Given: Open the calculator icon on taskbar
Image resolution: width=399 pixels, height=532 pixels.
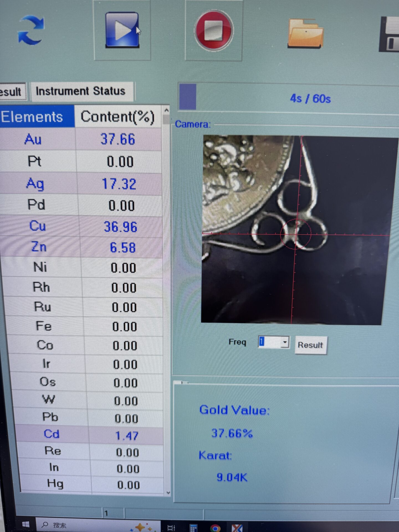Looking at the screenshot, I should click(x=193, y=528).
